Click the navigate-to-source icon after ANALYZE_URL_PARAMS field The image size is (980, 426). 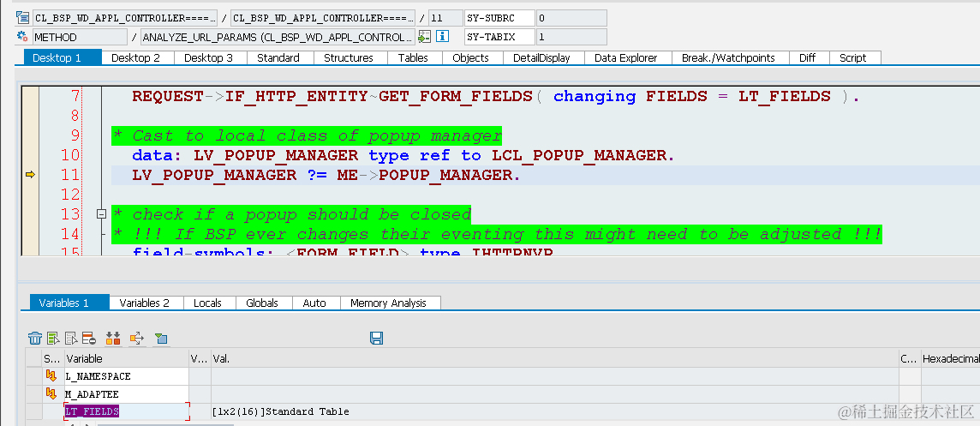click(x=425, y=36)
